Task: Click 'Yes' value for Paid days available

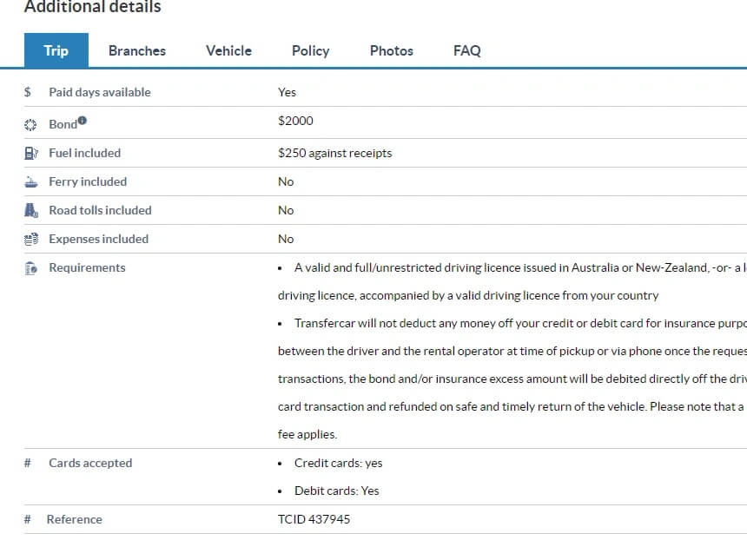Action: (287, 92)
